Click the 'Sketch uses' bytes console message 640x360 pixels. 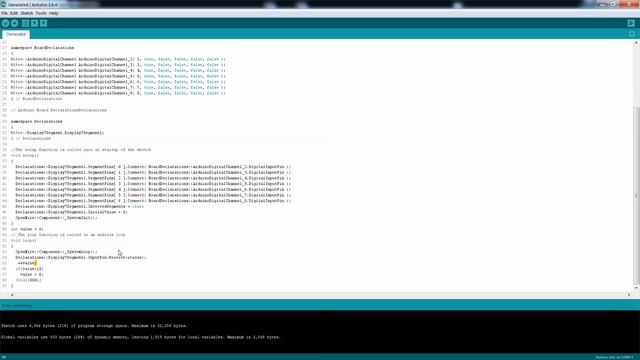[94, 326]
